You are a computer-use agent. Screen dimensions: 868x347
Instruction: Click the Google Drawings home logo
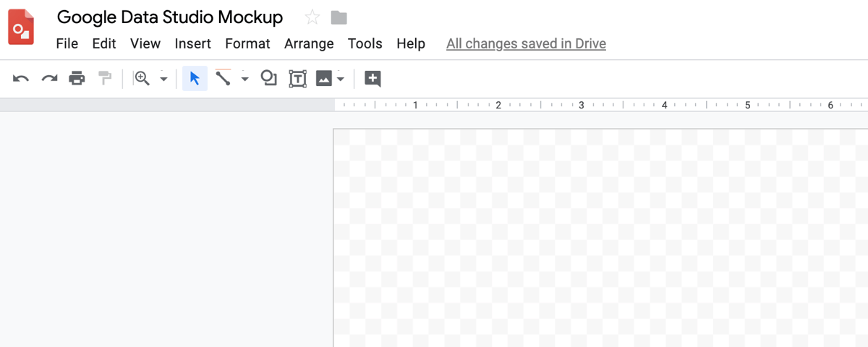(x=21, y=27)
